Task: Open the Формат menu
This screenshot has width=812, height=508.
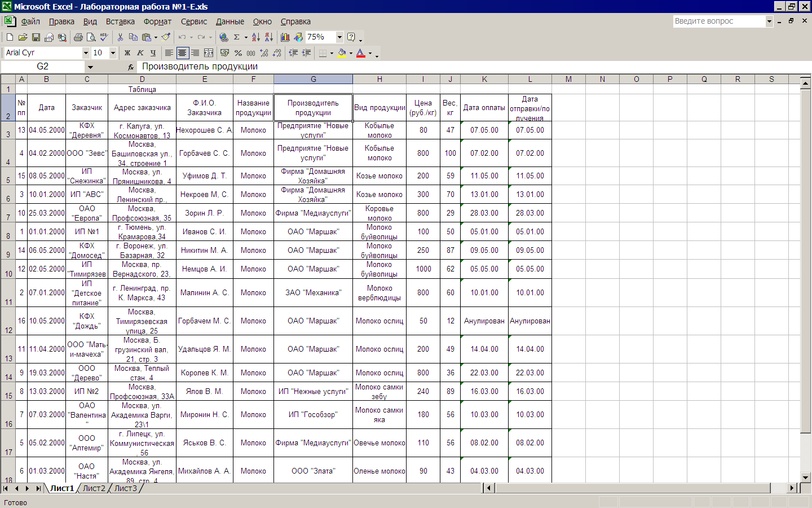Action: click(157, 21)
